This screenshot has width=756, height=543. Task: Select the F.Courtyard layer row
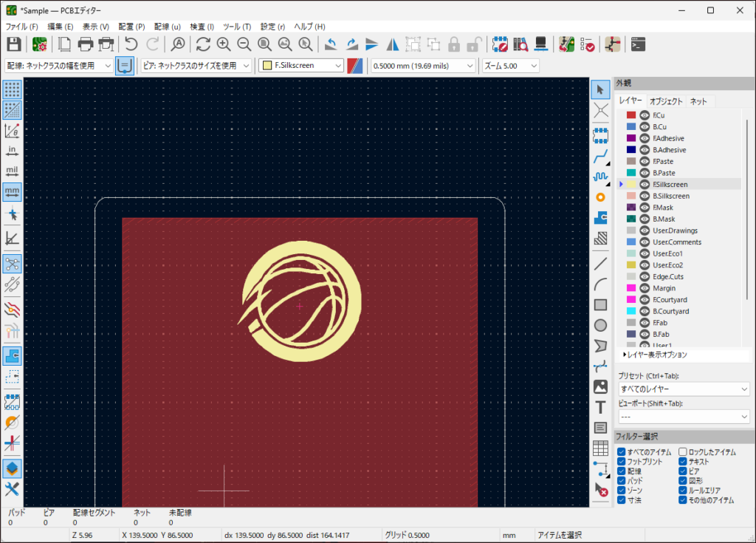(670, 300)
